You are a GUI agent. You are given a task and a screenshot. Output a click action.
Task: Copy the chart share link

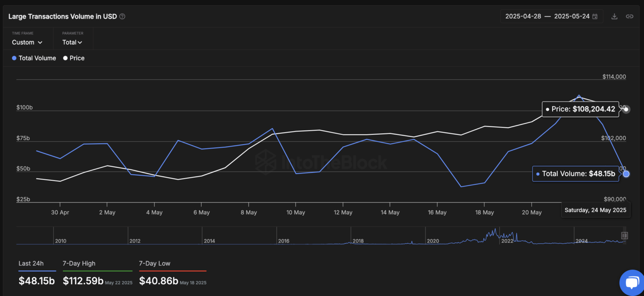tap(630, 17)
